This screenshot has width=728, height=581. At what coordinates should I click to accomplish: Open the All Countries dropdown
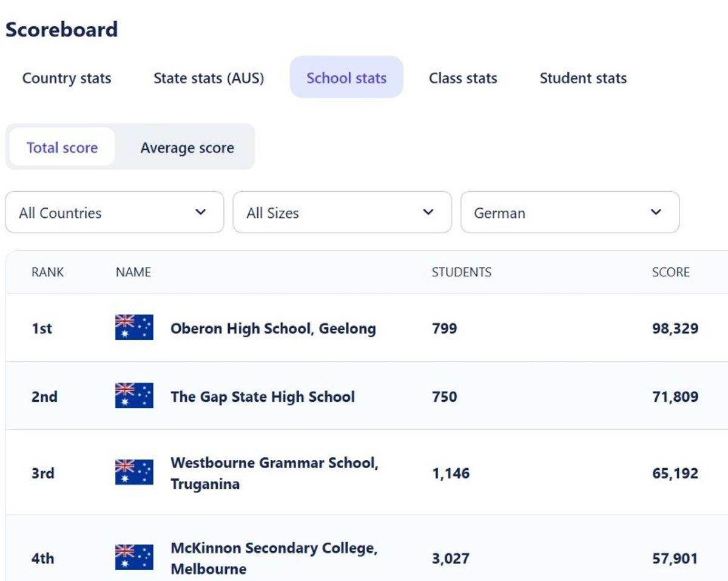114,212
